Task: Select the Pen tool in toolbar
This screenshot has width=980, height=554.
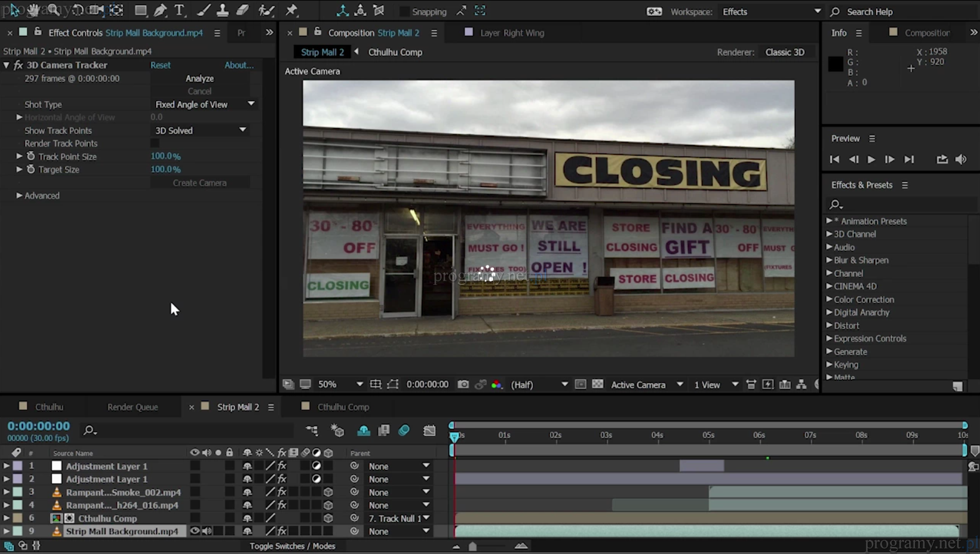Action: (160, 11)
